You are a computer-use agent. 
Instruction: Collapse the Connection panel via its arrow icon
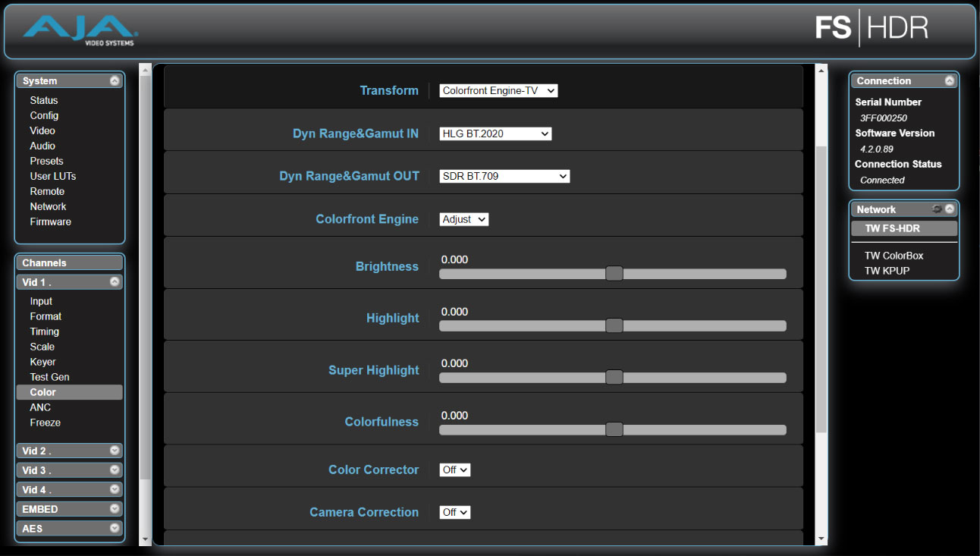click(x=949, y=80)
